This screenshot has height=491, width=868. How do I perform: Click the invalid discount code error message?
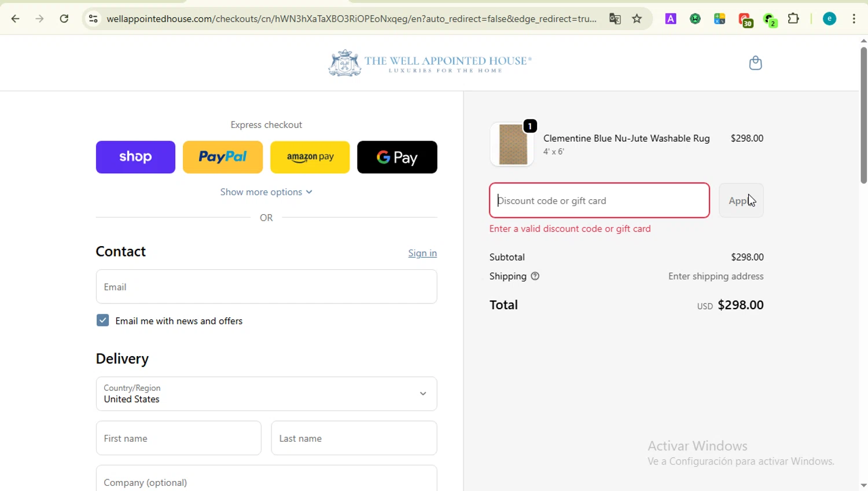[570, 229]
